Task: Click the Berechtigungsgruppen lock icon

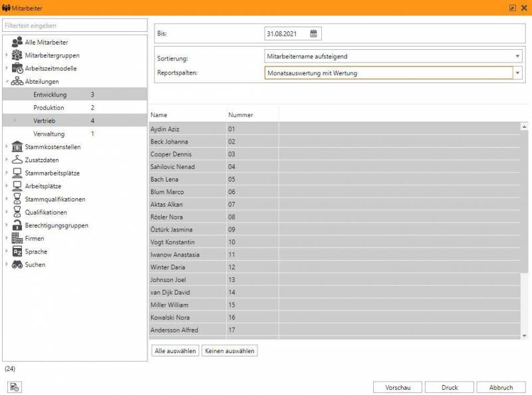Action: coord(17,225)
